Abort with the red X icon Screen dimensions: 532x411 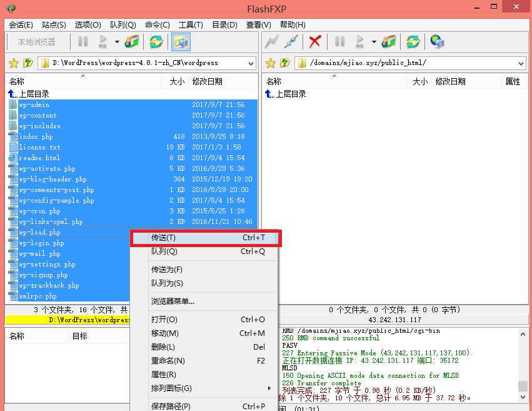[315, 42]
